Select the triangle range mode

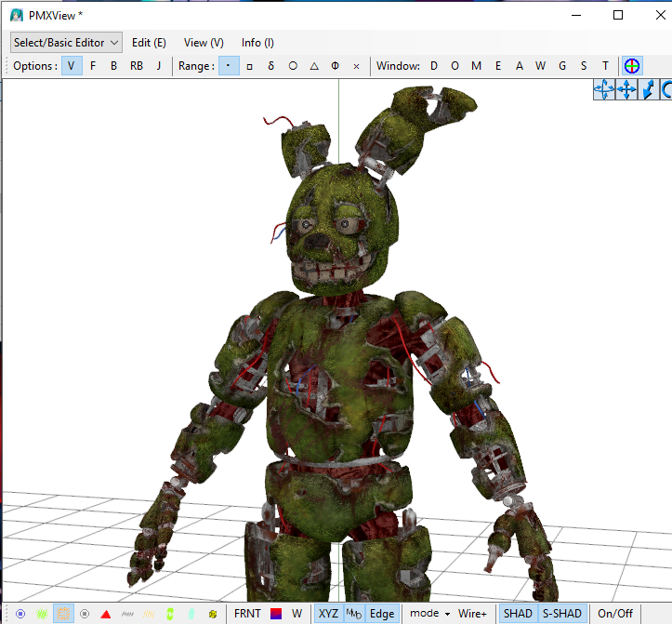pyautogui.click(x=314, y=66)
